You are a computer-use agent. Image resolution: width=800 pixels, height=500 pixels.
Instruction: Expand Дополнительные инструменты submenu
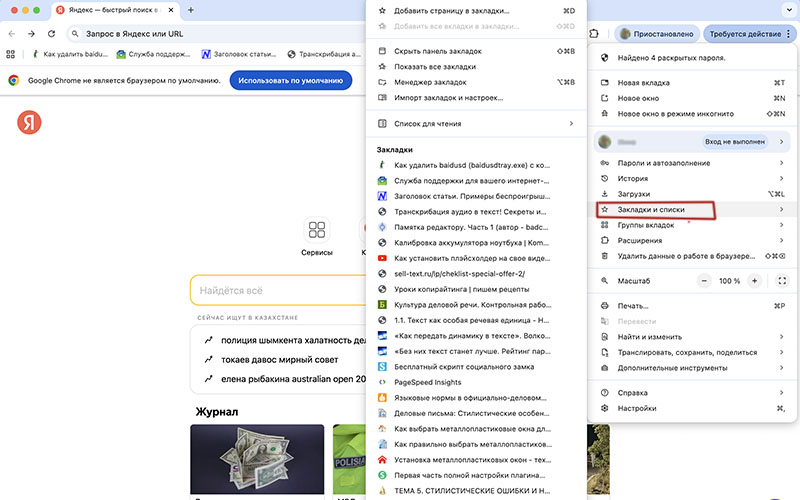pos(692,368)
